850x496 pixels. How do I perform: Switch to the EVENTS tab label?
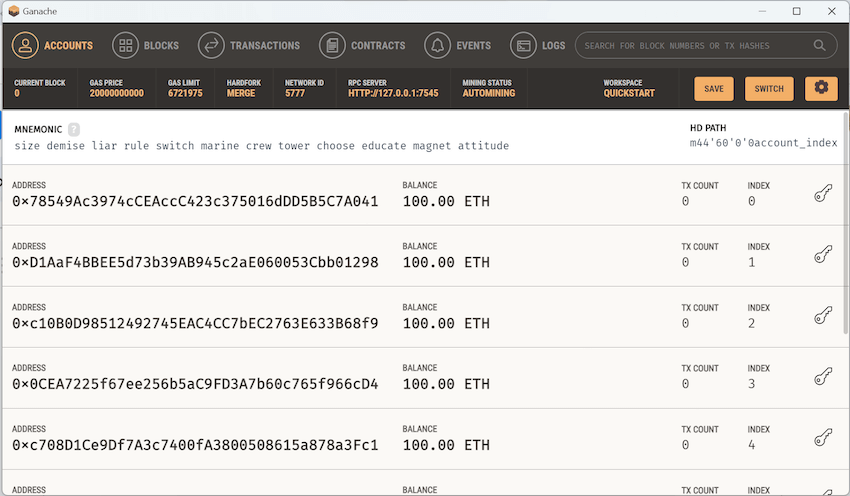[473, 46]
